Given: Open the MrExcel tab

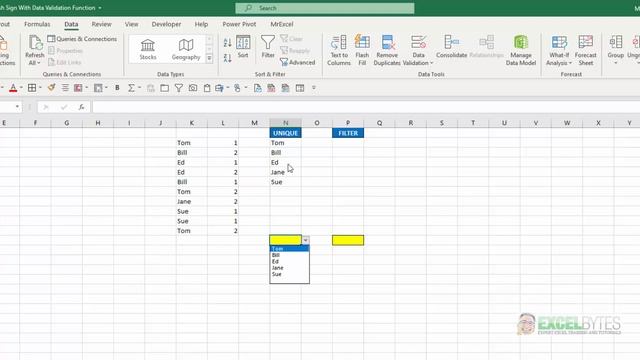Looking at the screenshot, I should coord(282,24).
